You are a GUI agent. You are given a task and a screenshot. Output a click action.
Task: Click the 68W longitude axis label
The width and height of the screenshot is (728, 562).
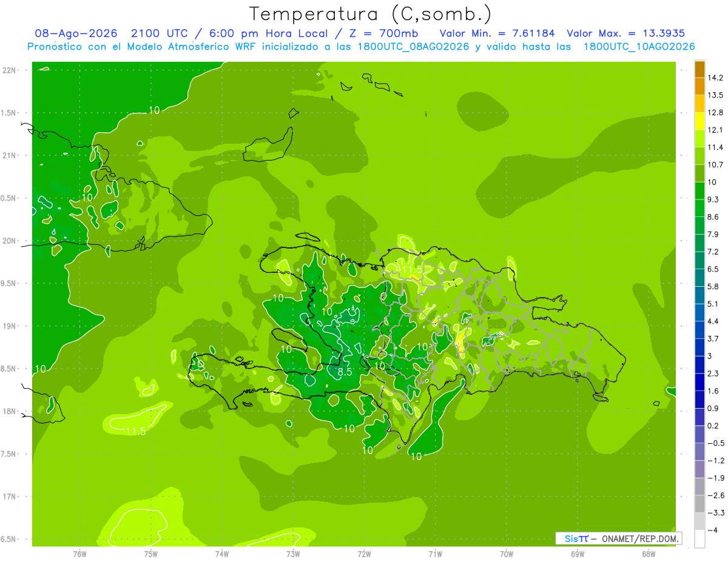point(649,554)
